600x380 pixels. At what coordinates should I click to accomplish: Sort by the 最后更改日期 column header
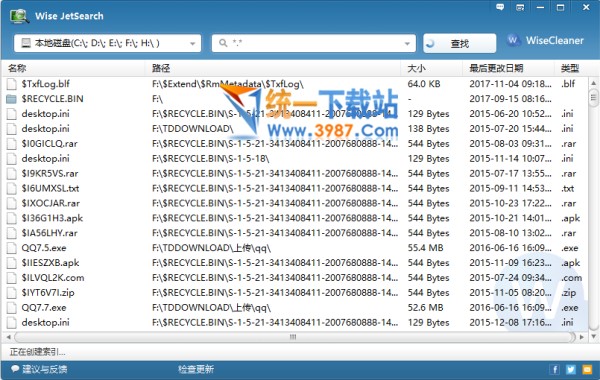pyautogui.click(x=496, y=68)
